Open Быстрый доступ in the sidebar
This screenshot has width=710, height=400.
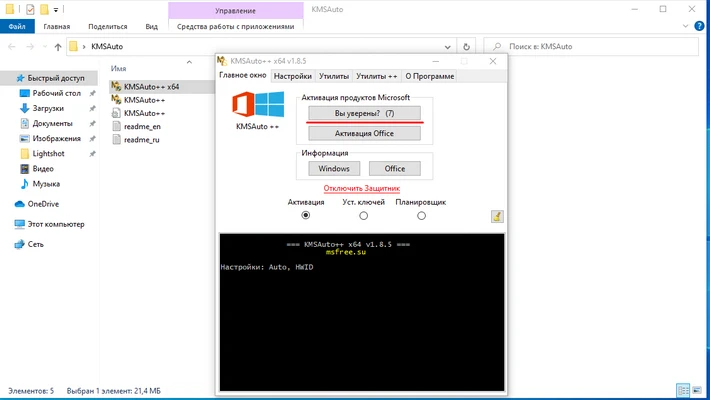(56, 78)
